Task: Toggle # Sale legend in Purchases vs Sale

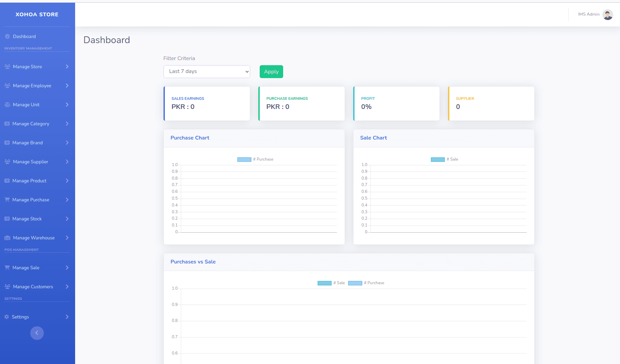Action: [x=331, y=283]
